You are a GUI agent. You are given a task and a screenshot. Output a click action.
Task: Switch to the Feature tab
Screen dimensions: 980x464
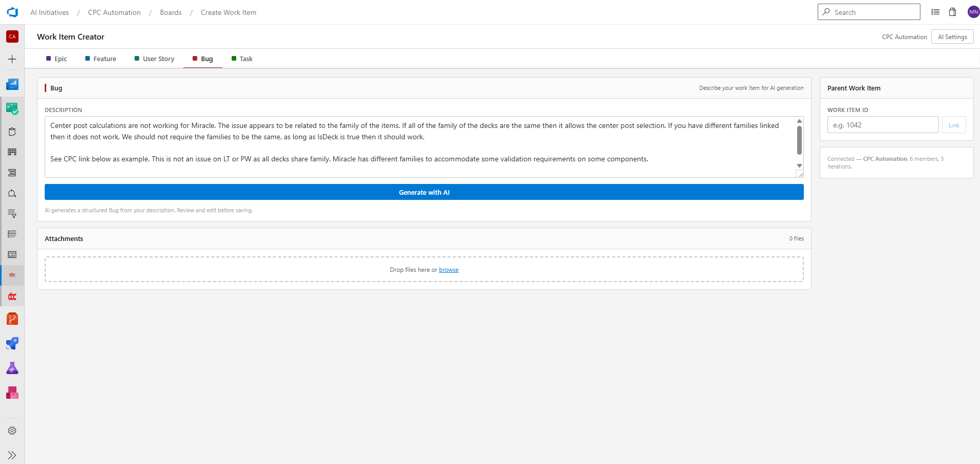pos(101,59)
